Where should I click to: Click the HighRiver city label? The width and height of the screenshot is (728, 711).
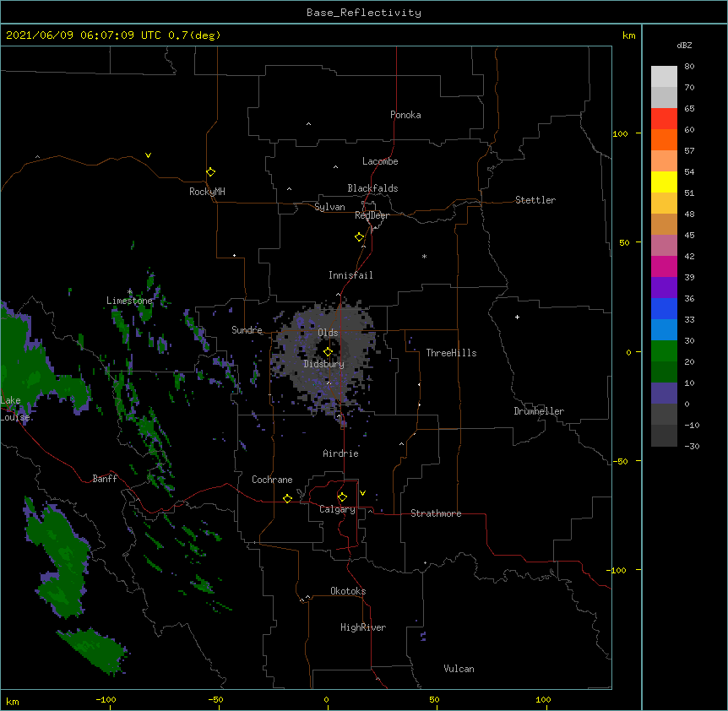[363, 627]
